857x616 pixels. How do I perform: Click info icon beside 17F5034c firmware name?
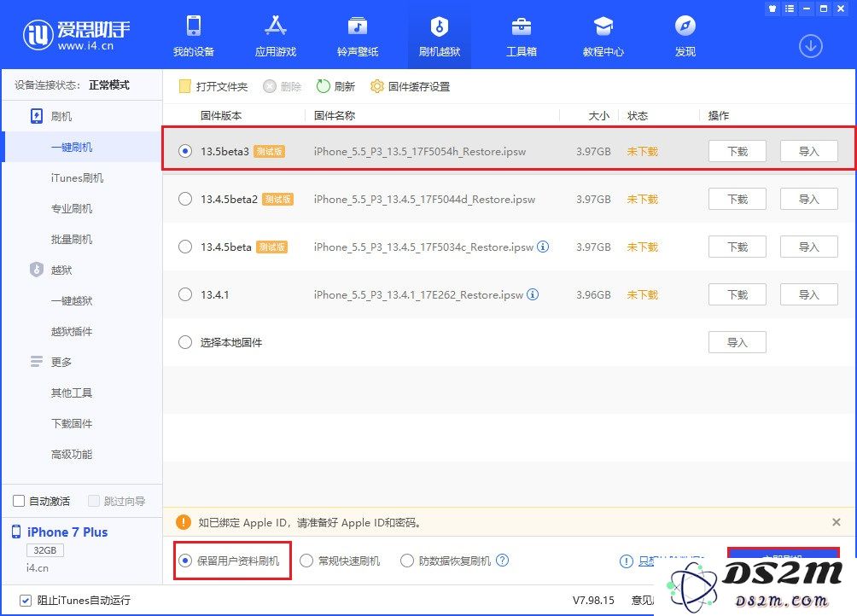tap(543, 247)
